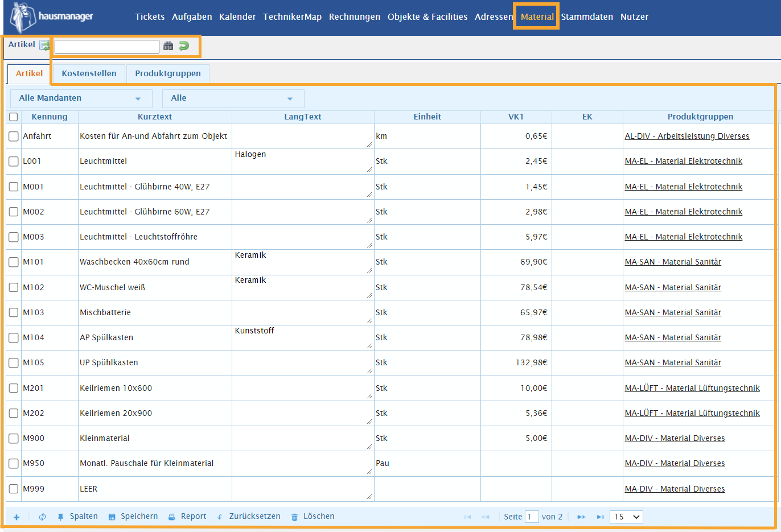The width and height of the screenshot is (781, 532).
Task: Click the green reset arrow icon
Action: [184, 46]
